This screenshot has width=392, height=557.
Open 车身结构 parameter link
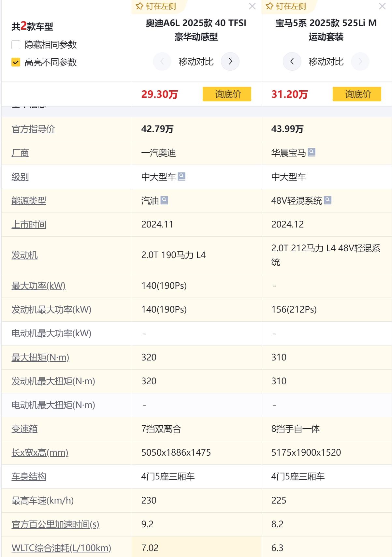coord(29,476)
